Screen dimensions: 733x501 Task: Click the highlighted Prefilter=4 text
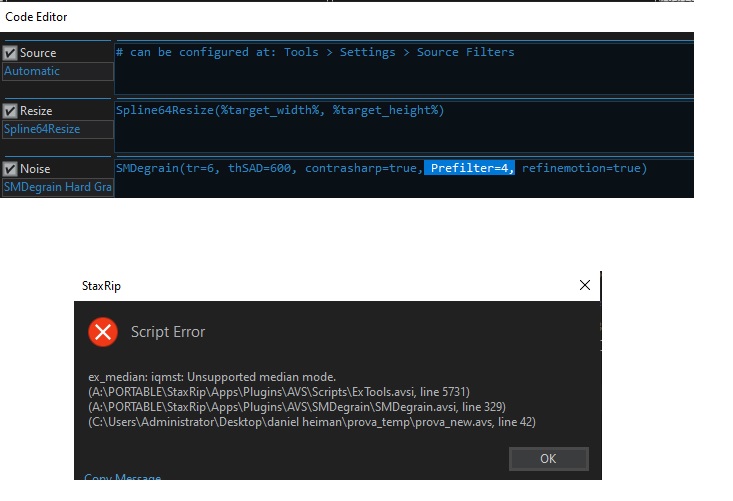[470, 168]
